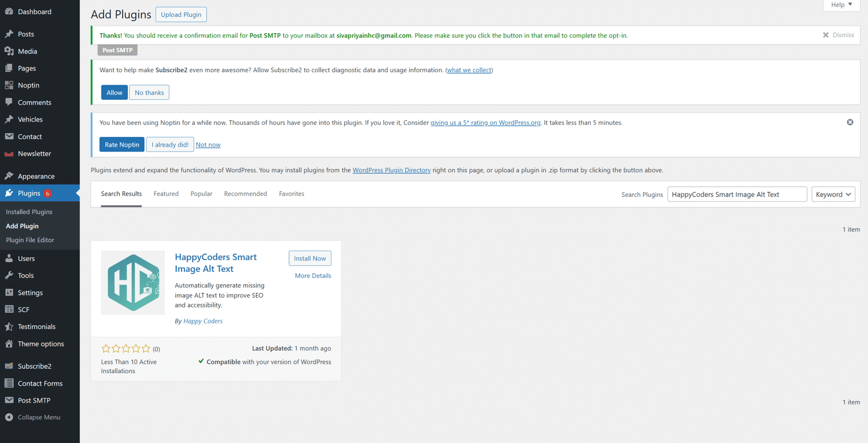Switch to the Search Results tab

click(x=121, y=194)
